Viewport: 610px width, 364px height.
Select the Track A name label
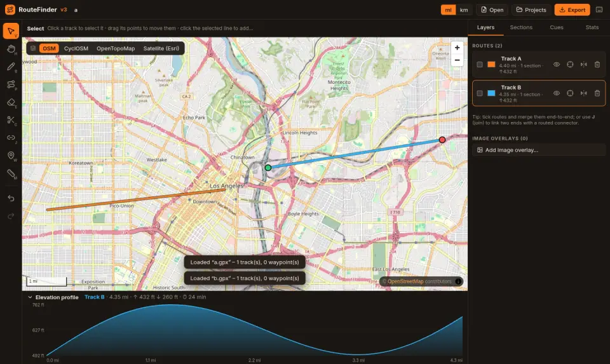(x=511, y=58)
